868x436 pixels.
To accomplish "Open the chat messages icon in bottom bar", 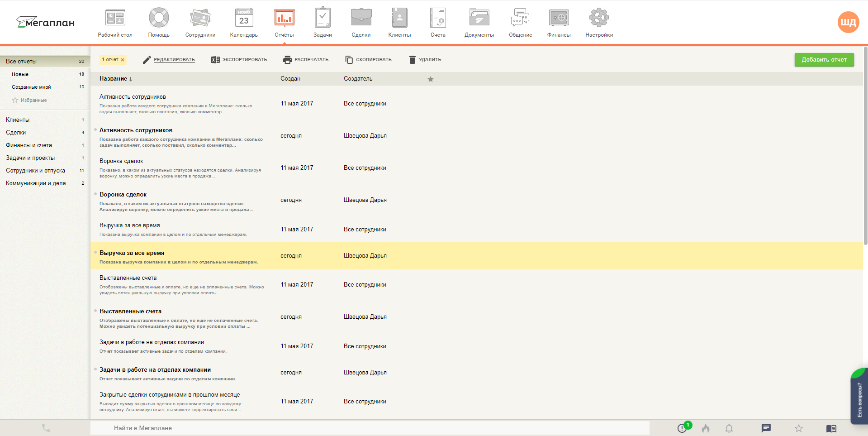I will 766,428.
